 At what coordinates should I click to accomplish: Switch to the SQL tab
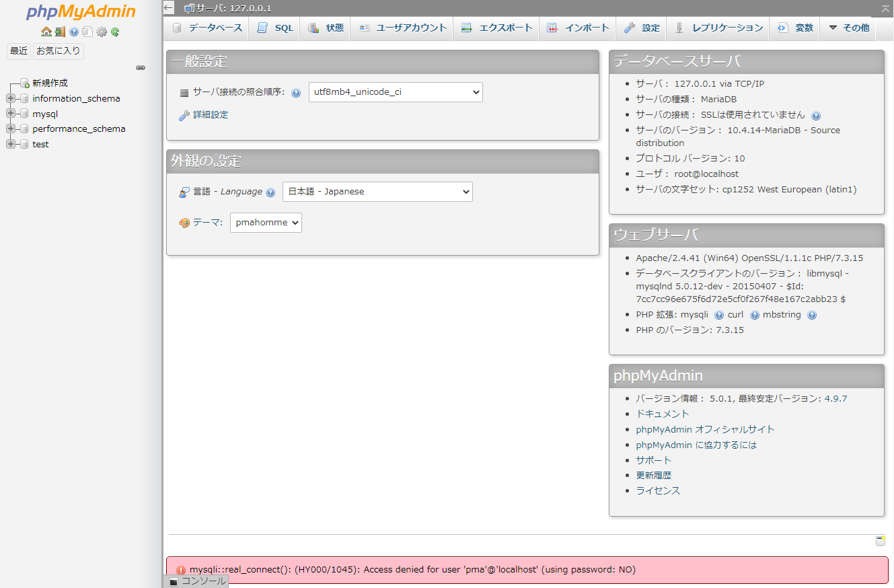[276, 28]
